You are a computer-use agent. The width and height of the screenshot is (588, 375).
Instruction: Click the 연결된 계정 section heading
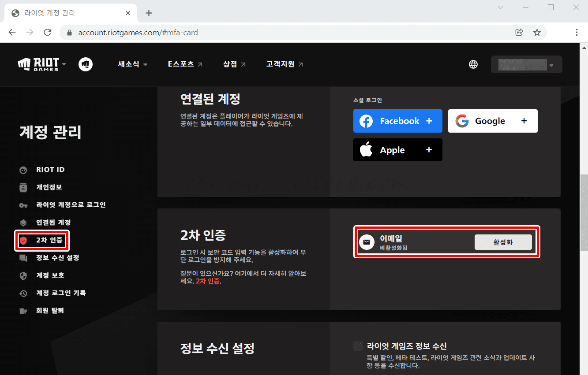click(210, 99)
